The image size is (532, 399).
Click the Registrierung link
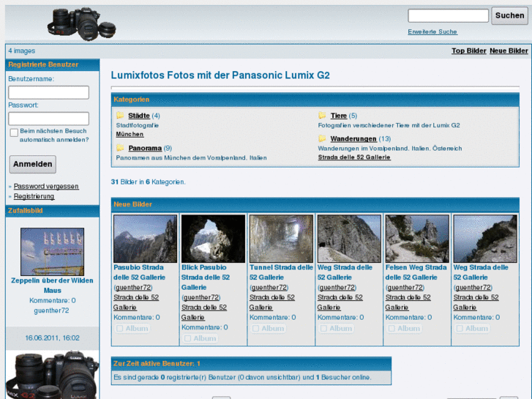tap(34, 196)
